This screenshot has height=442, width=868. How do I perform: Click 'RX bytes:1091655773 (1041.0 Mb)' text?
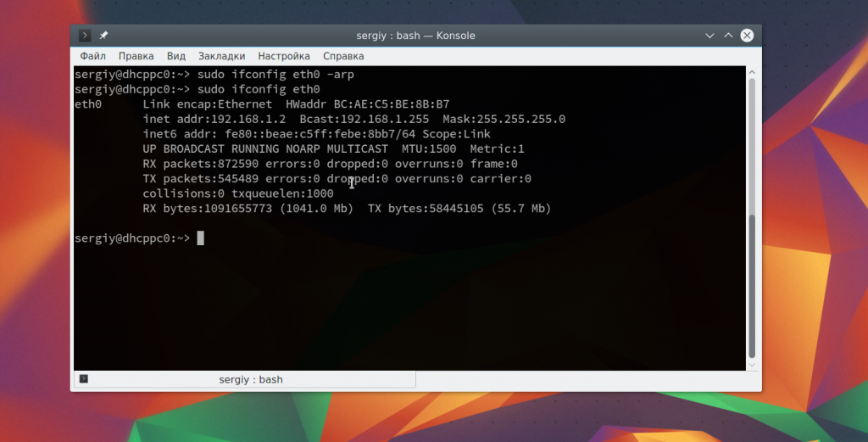tap(248, 209)
